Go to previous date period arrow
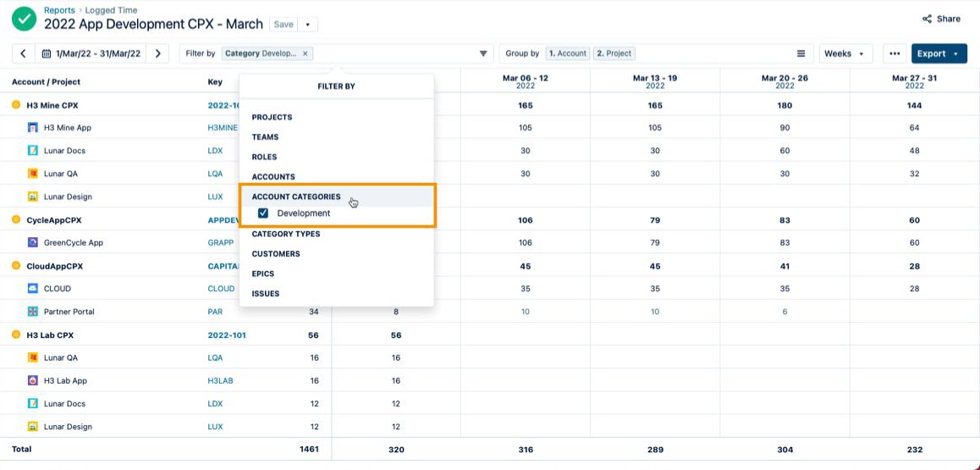980x470 pixels. (23, 53)
